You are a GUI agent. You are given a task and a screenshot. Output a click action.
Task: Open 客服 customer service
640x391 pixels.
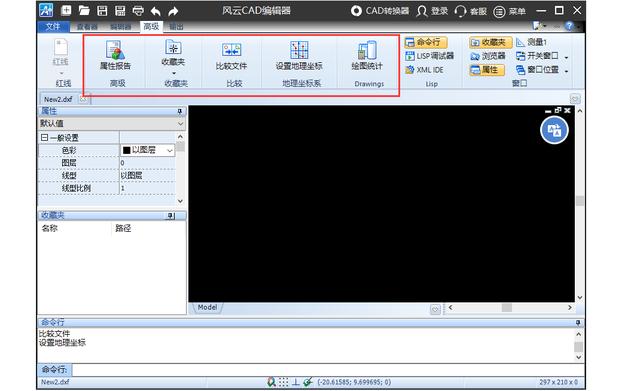click(471, 11)
